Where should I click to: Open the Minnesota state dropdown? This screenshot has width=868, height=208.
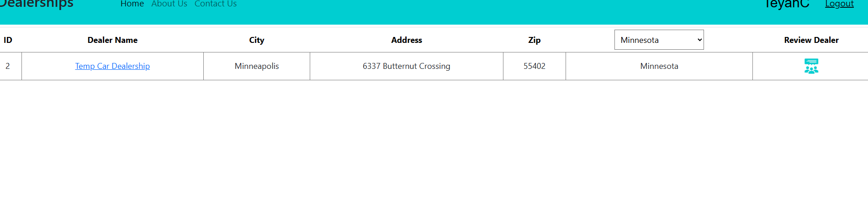click(x=659, y=40)
